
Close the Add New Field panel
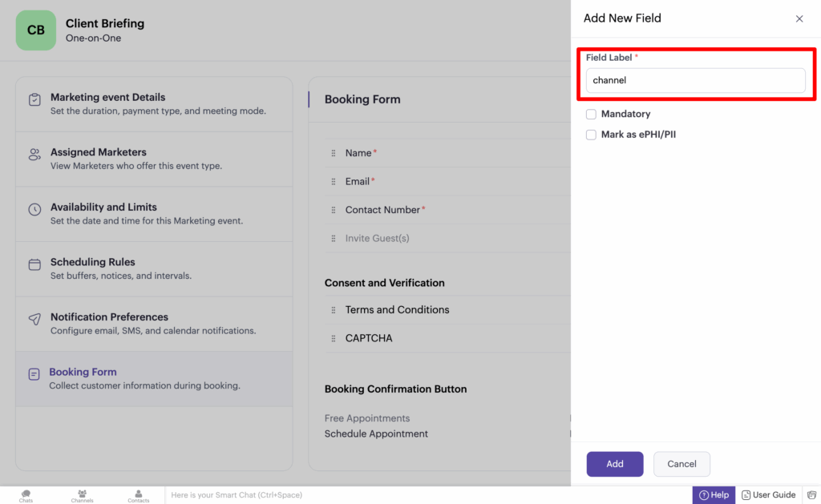pyautogui.click(x=799, y=18)
